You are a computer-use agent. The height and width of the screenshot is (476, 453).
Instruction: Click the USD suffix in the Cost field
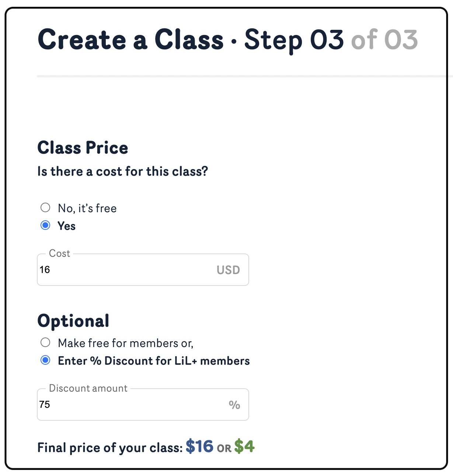(228, 270)
